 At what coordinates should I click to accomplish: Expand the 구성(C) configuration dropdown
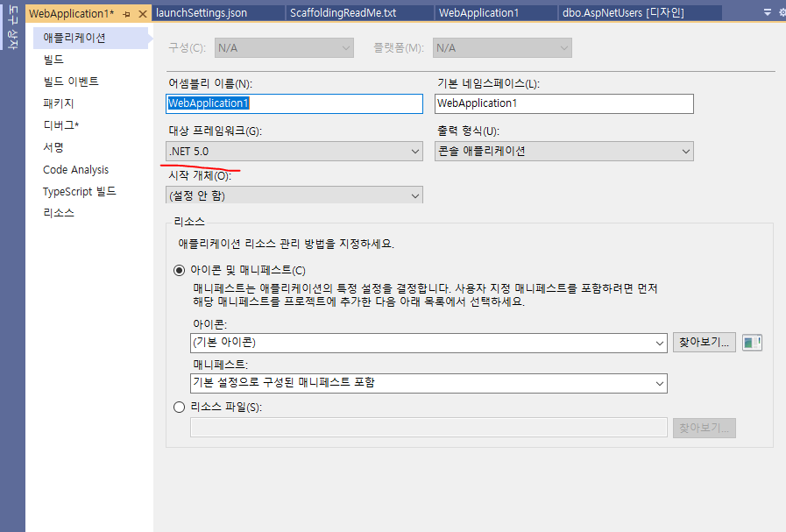(x=284, y=48)
